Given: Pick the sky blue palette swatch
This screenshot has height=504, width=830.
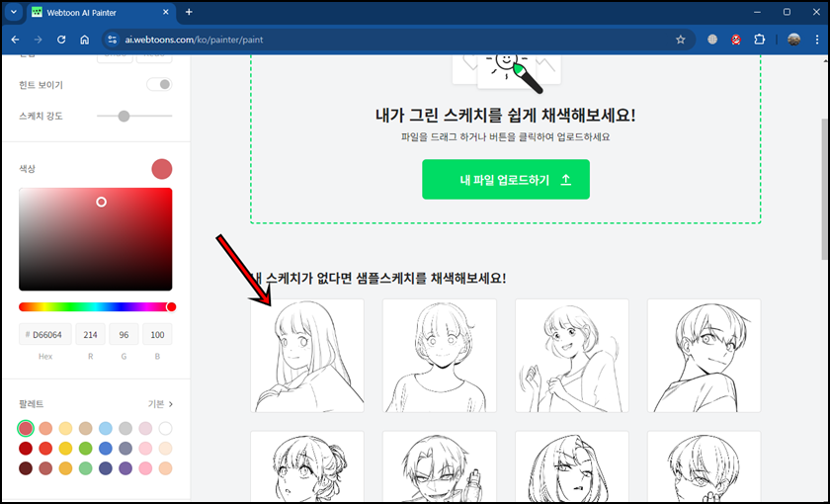Looking at the screenshot, I should coord(106,428).
